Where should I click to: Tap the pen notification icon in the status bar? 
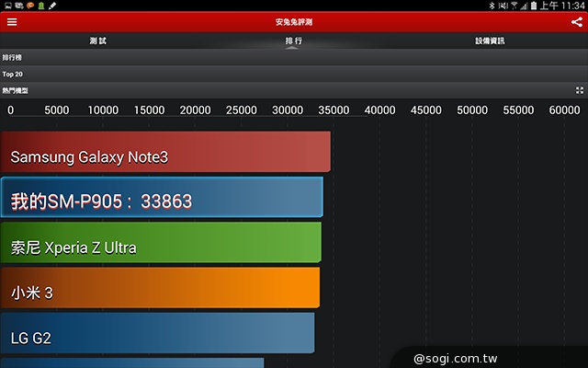point(51,6)
